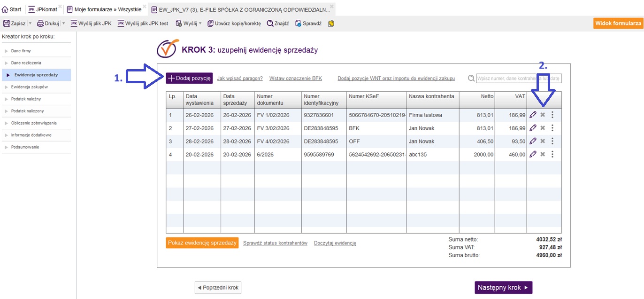Switch to the Moje formularze » Wszystkie tab

[x=104, y=9]
